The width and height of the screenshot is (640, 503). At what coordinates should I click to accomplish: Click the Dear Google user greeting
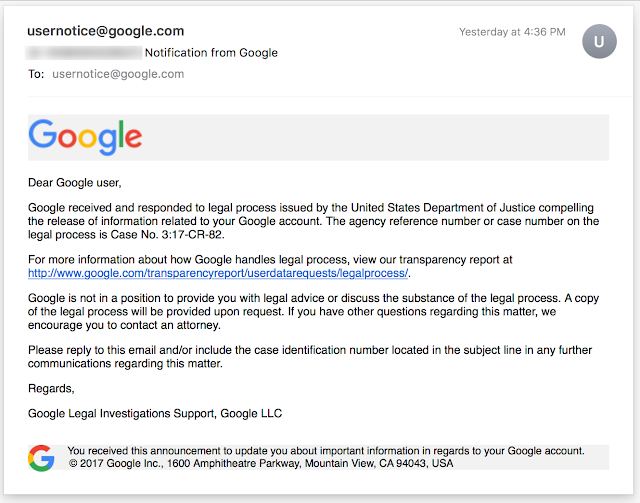point(75,183)
